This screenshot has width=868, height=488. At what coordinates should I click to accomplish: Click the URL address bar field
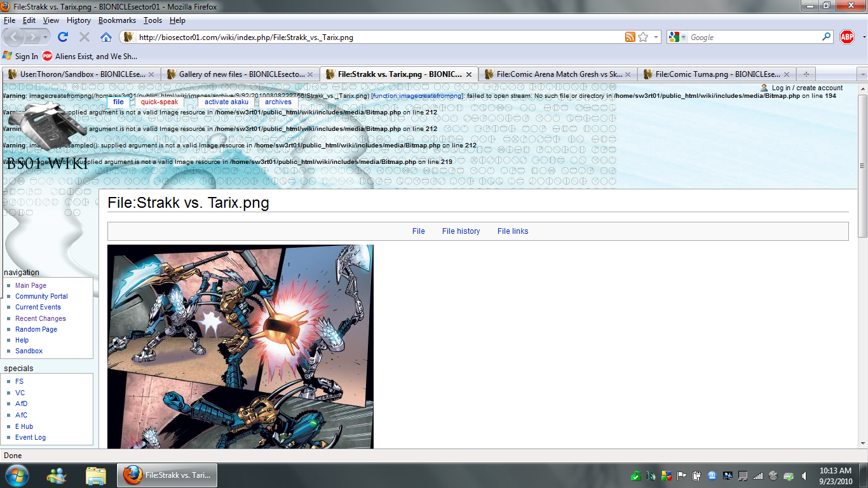coord(380,37)
